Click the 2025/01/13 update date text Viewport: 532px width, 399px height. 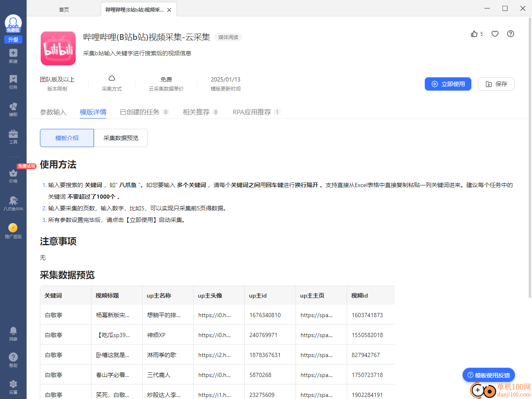pyautogui.click(x=225, y=79)
